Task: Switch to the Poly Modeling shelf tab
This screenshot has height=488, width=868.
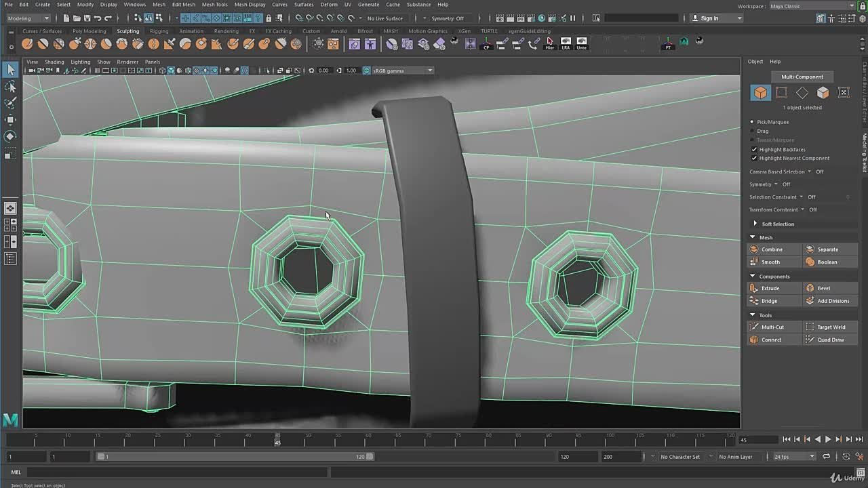Action: [x=89, y=31]
